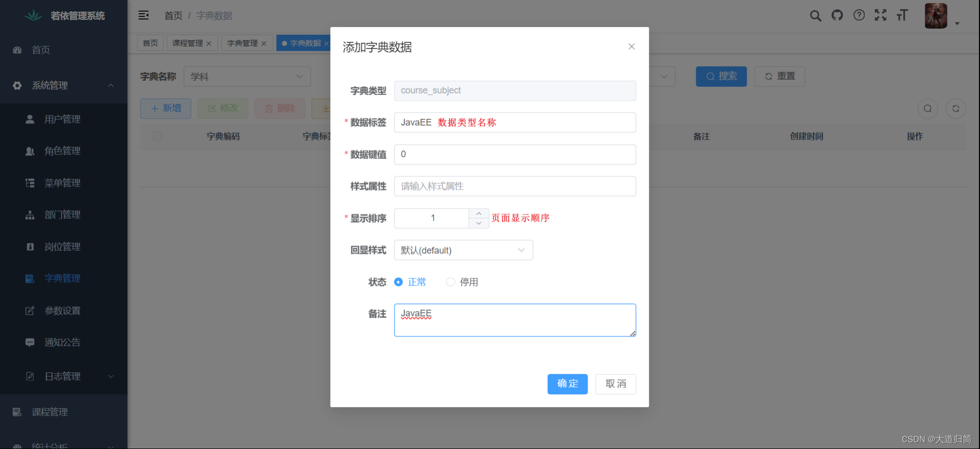Click the 参数设置 edit icon
The height and width of the screenshot is (449, 980).
pos(30,311)
